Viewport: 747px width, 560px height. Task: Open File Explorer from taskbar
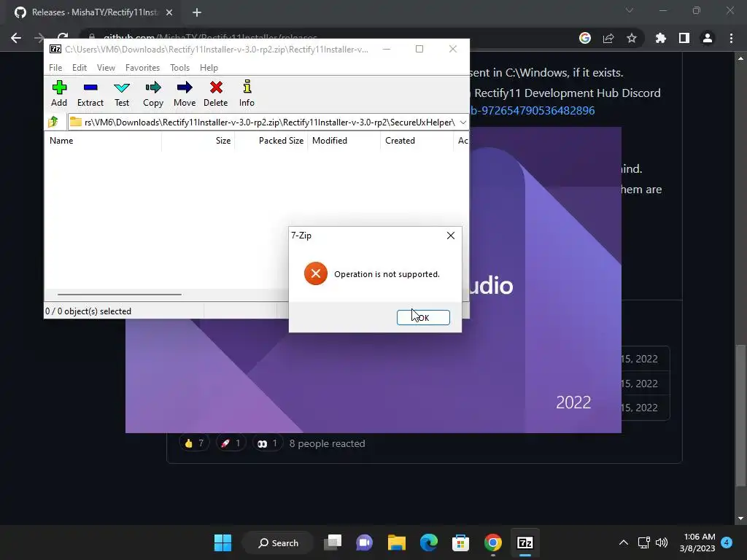pos(396,542)
